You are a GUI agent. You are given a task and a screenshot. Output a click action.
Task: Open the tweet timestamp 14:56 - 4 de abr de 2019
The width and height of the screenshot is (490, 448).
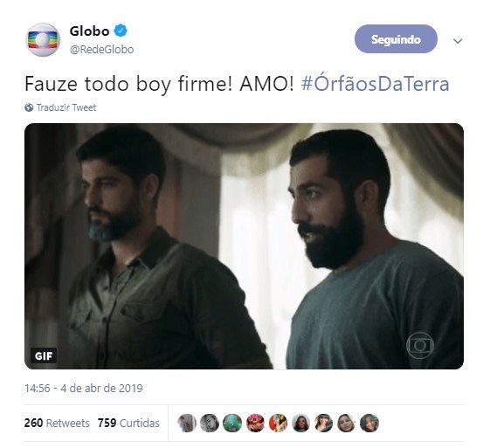84,388
